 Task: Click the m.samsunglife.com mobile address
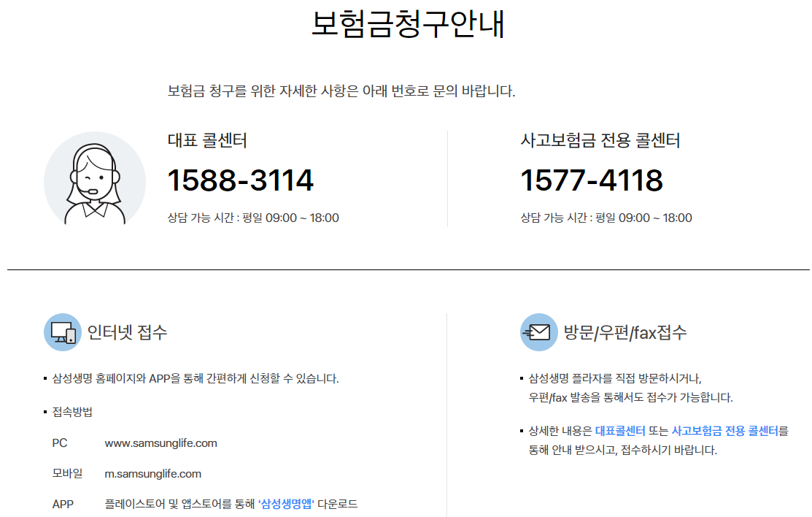pyautogui.click(x=152, y=473)
